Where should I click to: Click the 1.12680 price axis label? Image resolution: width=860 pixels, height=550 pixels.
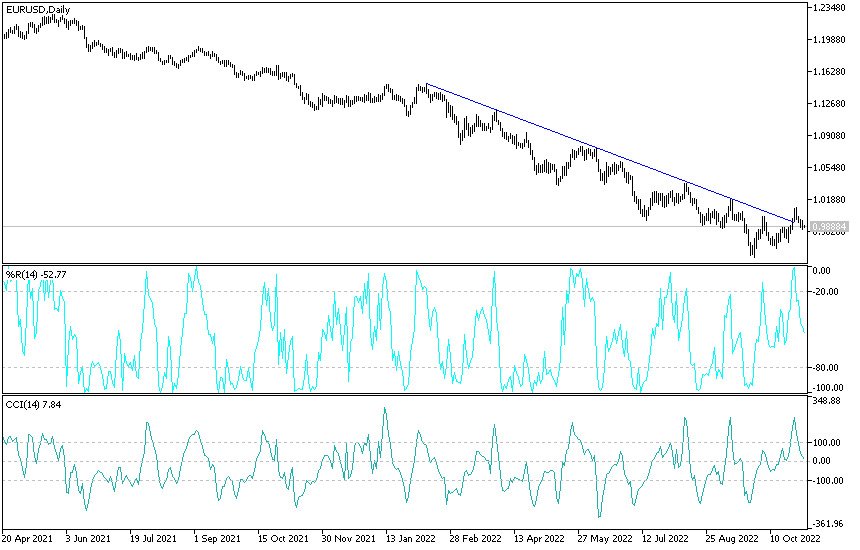pyautogui.click(x=829, y=104)
